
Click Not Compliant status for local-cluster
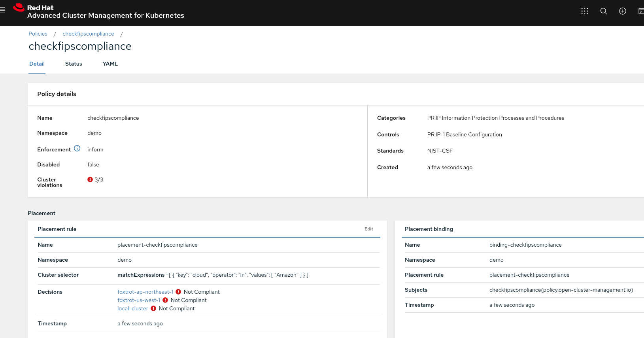pos(177,308)
